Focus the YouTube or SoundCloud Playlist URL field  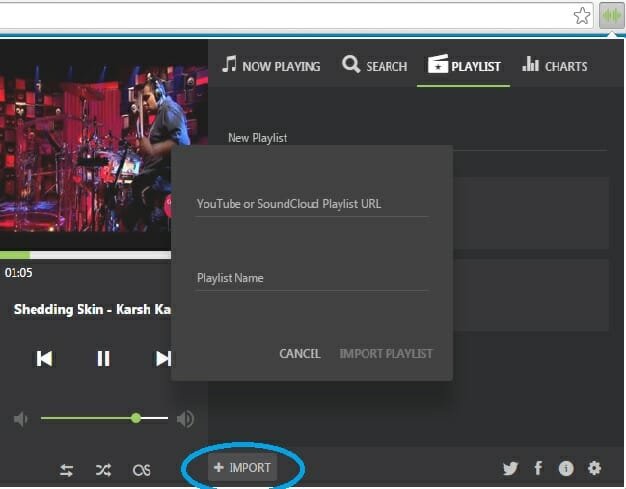312,204
